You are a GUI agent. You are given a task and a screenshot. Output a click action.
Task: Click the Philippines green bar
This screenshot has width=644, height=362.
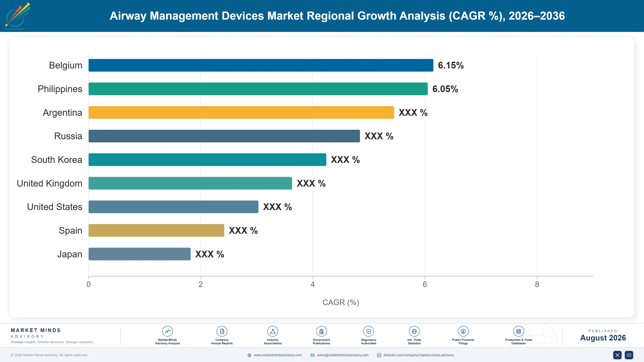(258, 89)
